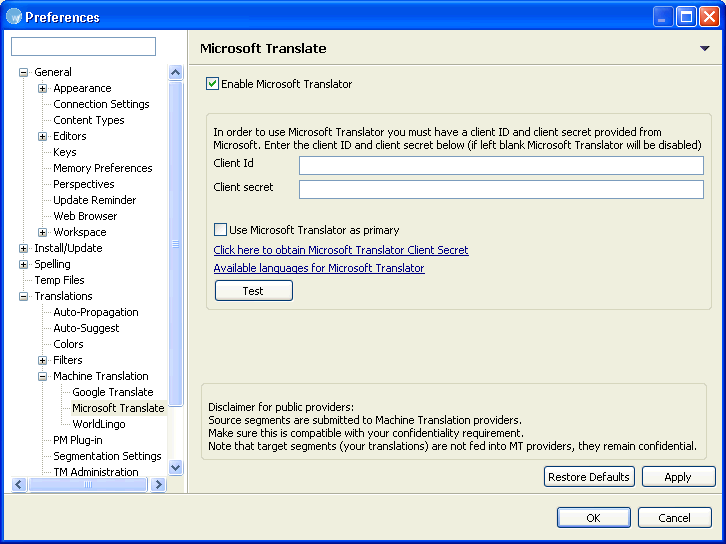Select the Keys preference page
The image size is (726, 544).
64,152
